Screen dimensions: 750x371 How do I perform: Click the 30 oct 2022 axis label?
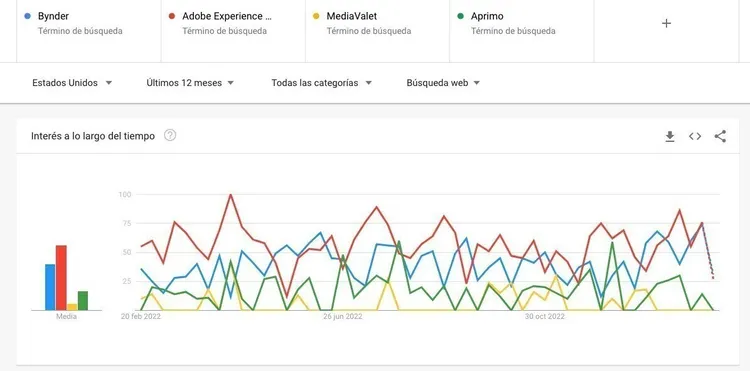544,316
